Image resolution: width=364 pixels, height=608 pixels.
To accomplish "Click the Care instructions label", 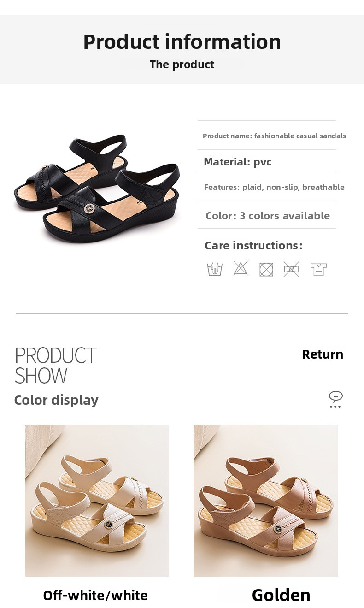I will coord(253,245).
